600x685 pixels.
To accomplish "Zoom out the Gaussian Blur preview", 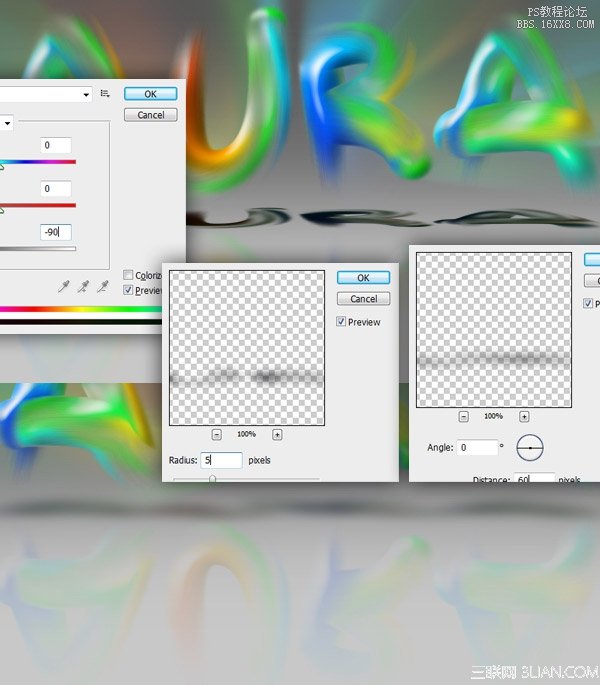I will click(x=216, y=435).
